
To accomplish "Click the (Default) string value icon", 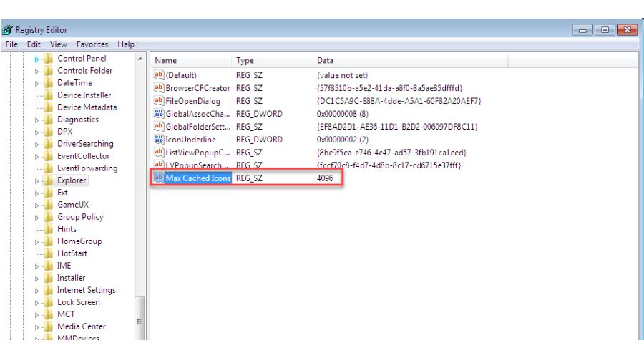I will click(159, 74).
